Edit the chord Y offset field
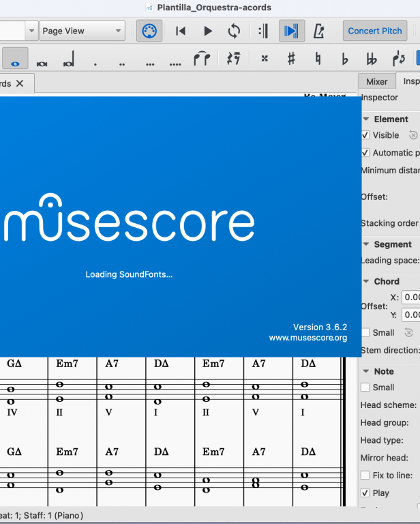The width and height of the screenshot is (420, 524). (x=411, y=315)
